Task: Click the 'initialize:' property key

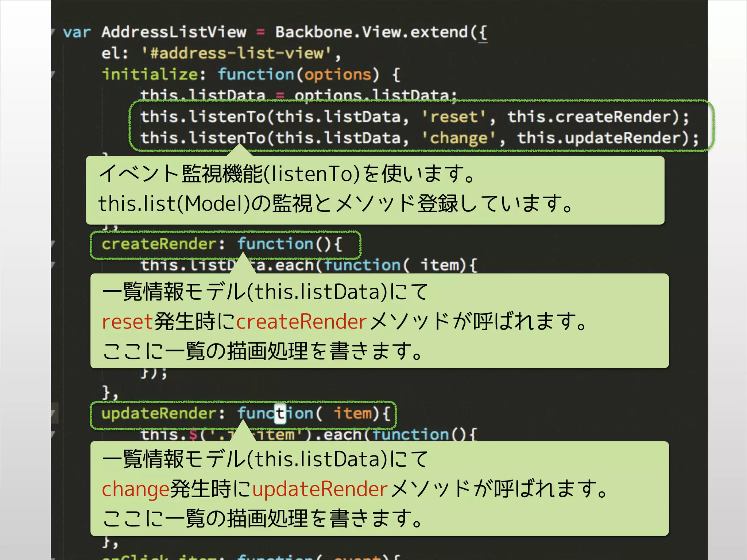Action: pos(154,74)
